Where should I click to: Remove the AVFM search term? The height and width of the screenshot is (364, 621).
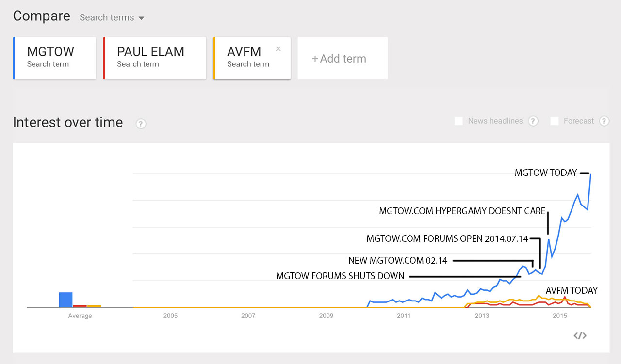(278, 49)
